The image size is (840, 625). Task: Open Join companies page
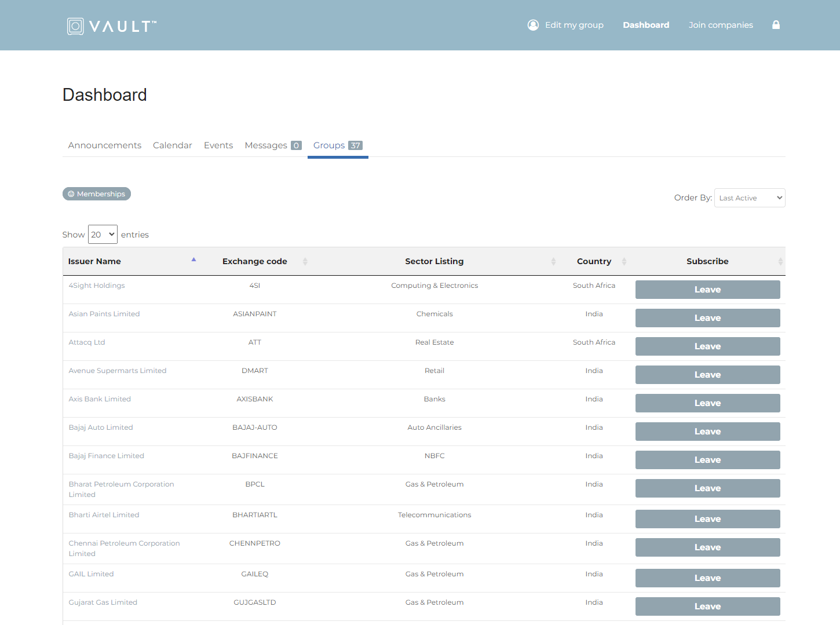click(721, 25)
